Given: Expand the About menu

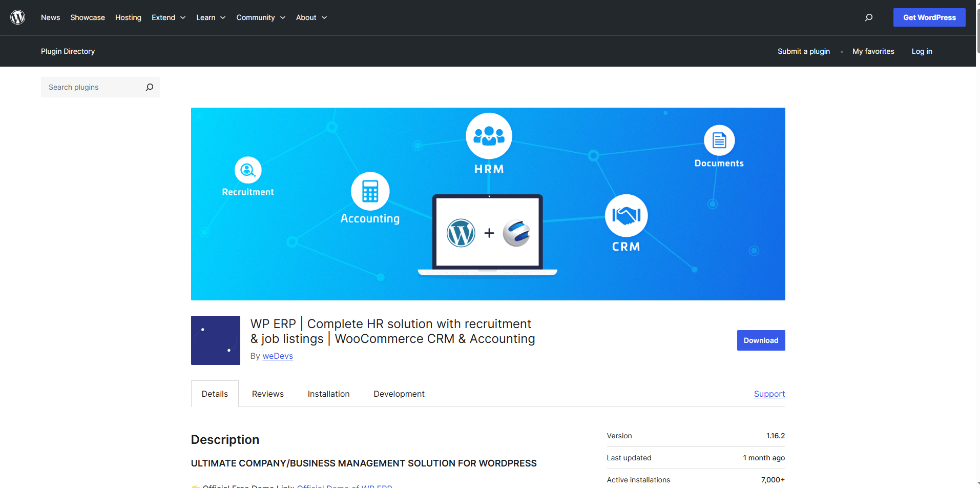Looking at the screenshot, I should pyautogui.click(x=311, y=17).
